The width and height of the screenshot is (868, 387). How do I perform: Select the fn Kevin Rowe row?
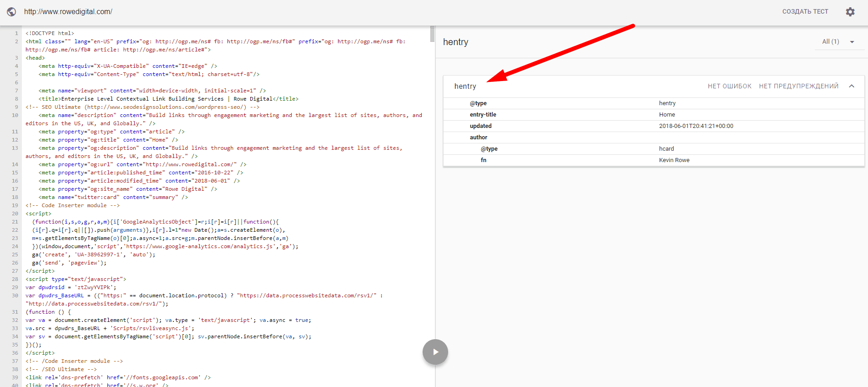click(x=653, y=160)
